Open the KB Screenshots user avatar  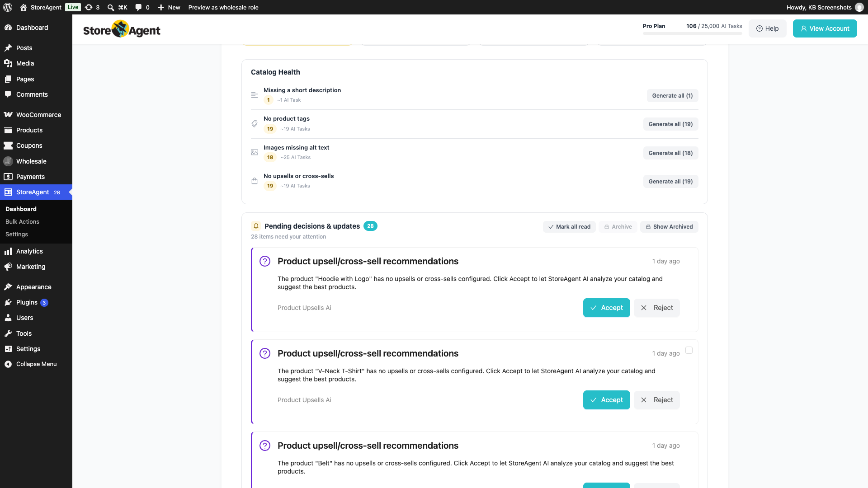859,7
